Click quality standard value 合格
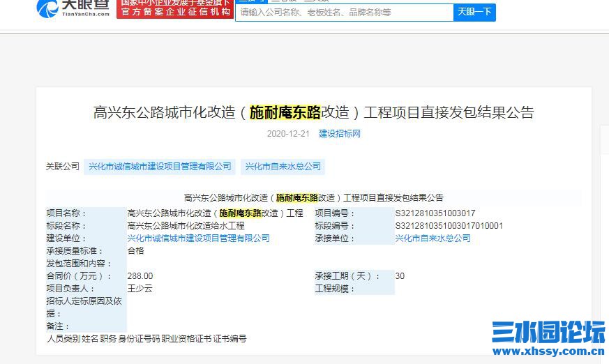Viewport: 609px width, 364px height. click(x=135, y=251)
